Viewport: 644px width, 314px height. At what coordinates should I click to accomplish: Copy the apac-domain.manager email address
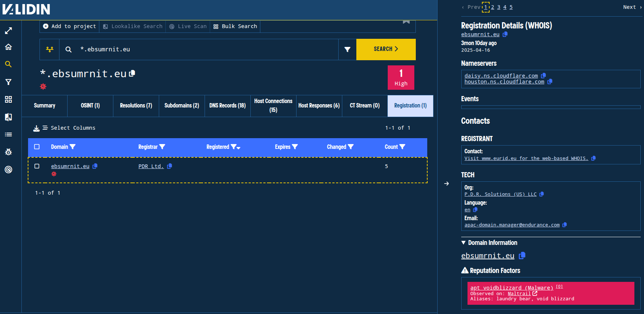tap(565, 225)
